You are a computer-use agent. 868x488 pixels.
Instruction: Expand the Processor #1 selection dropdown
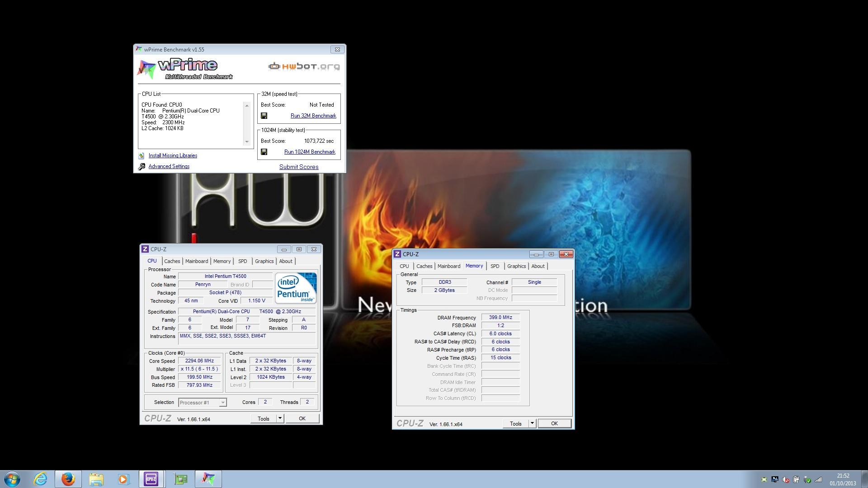222,403
